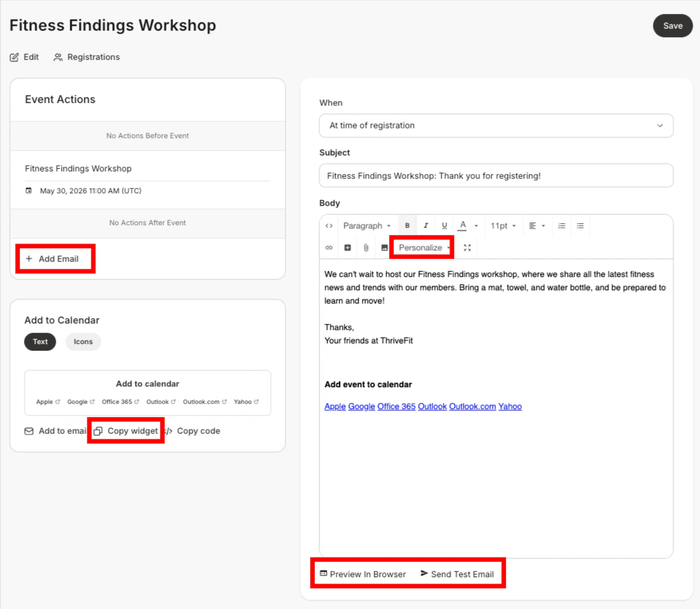
Task: Click "May 30, 2026 11:00 AM (UTC)" text
Action: click(90, 191)
